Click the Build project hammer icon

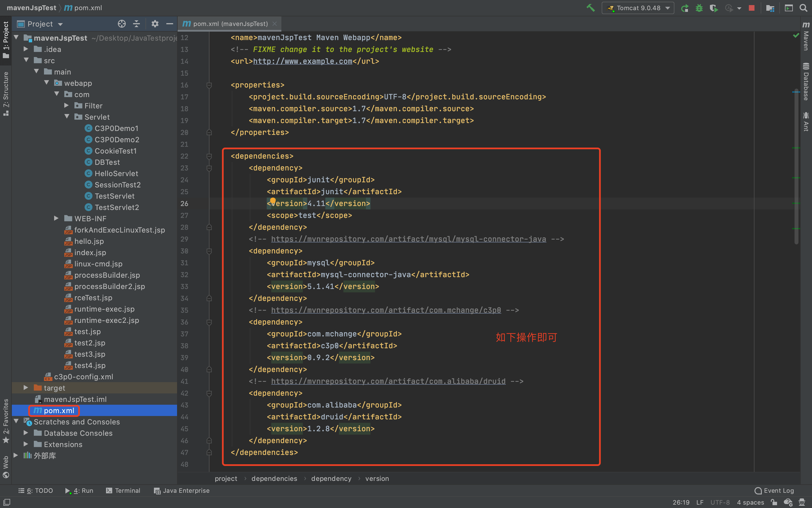[591, 8]
